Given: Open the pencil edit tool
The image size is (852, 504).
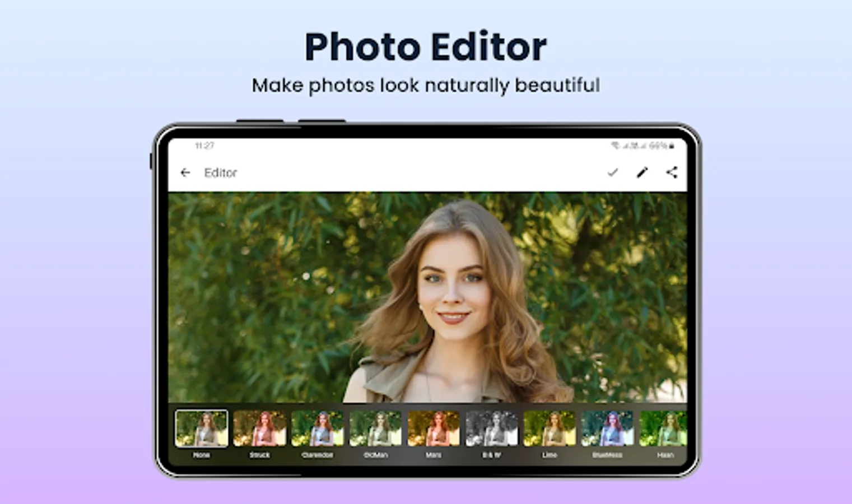Looking at the screenshot, I should tap(642, 172).
